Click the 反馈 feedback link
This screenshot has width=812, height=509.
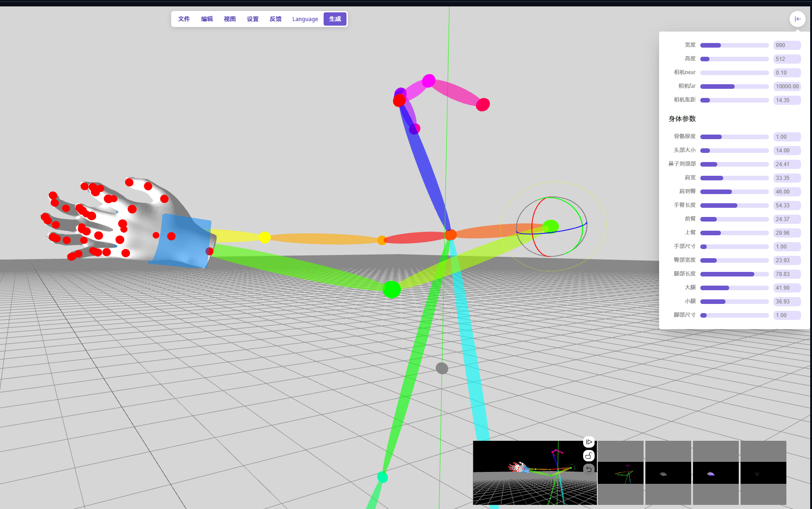tap(276, 19)
